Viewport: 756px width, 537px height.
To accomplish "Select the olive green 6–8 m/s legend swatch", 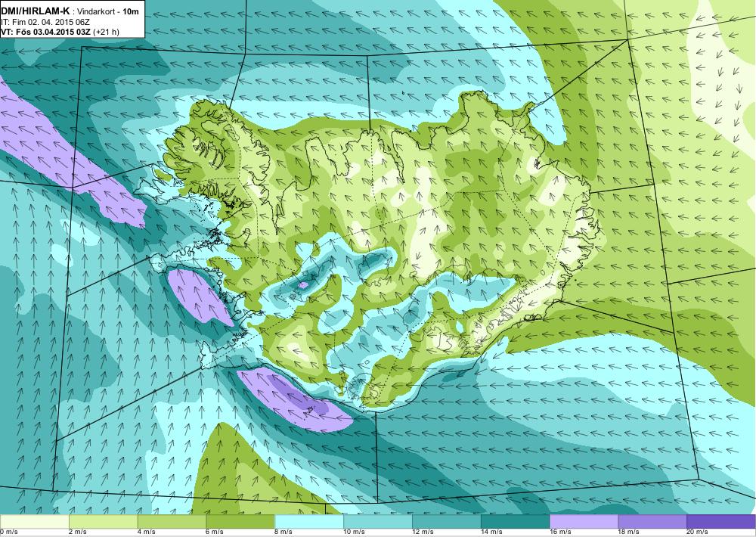I will pyautogui.click(x=240, y=522).
